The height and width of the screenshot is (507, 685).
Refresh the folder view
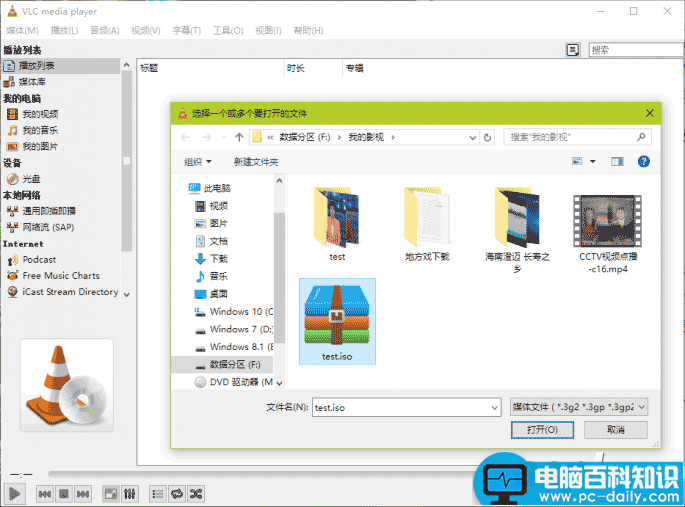click(487, 138)
